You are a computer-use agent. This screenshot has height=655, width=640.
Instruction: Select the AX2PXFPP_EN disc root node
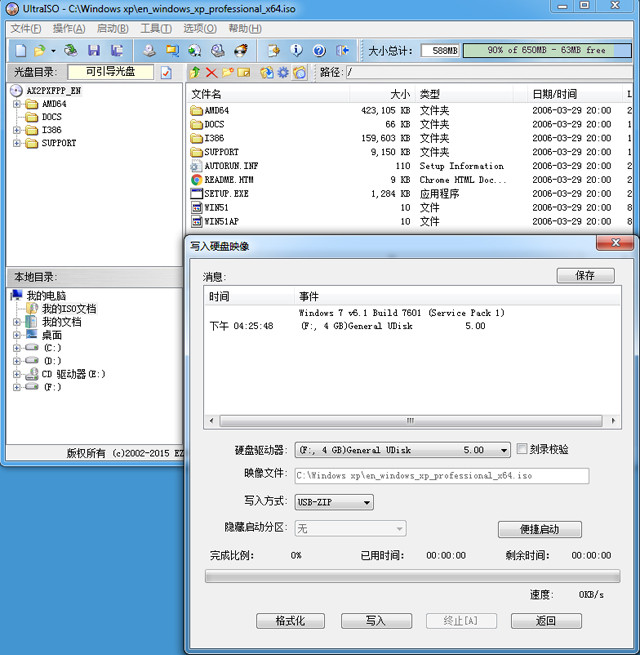pos(53,91)
